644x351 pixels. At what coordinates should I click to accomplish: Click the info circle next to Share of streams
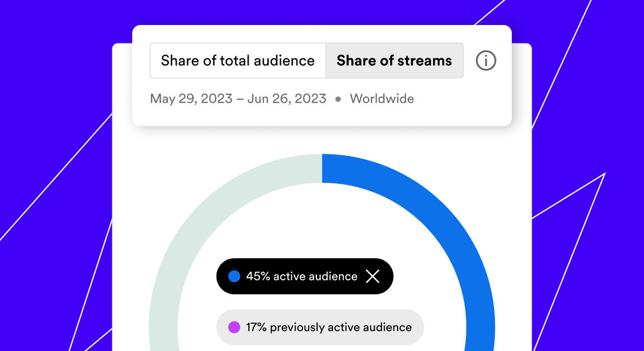tap(486, 61)
